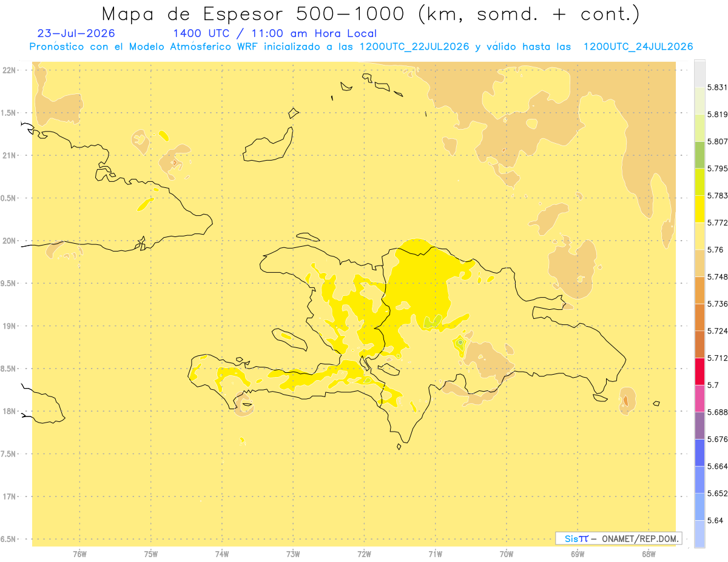This screenshot has width=728, height=562.
Task: Click the valid-until time '1200UTC_24JUL2026'
Action: click(x=638, y=47)
